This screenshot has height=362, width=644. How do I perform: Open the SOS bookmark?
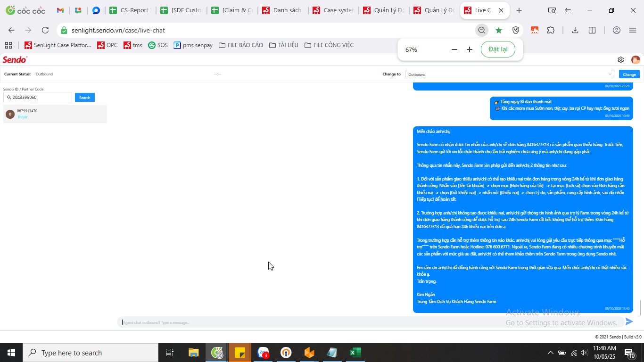point(158,45)
